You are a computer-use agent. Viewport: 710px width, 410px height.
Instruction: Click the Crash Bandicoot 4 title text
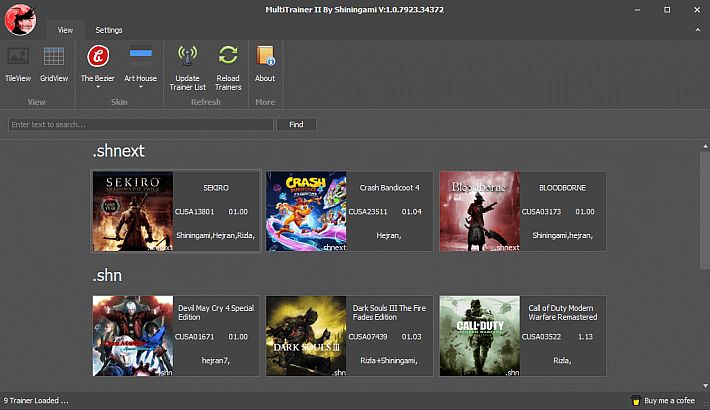[389, 188]
